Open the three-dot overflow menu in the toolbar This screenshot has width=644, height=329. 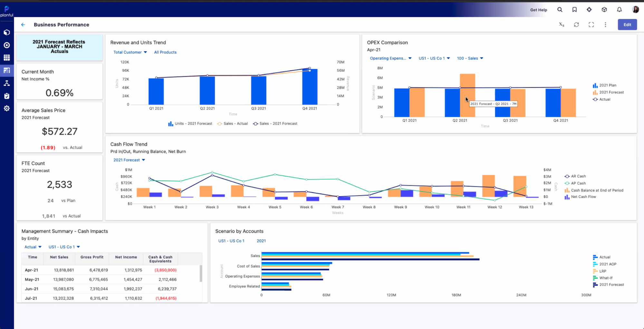point(605,24)
